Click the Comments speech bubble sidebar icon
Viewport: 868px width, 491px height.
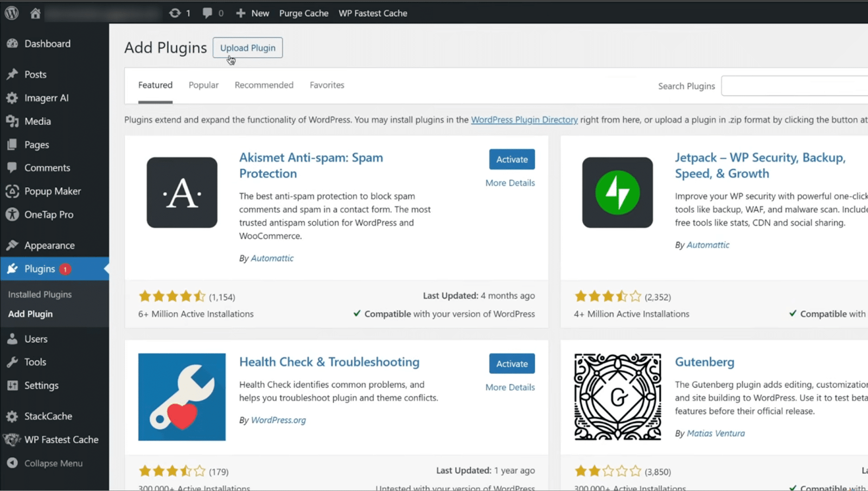12,168
